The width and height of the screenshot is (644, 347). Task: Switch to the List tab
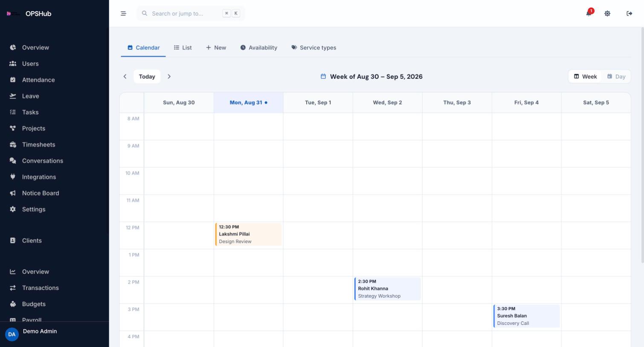point(183,48)
